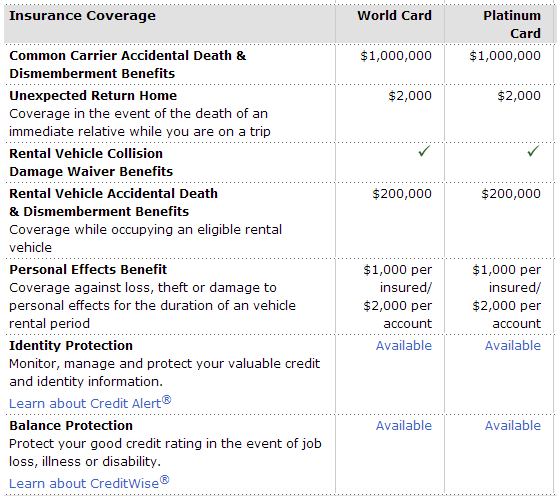The width and height of the screenshot is (557, 496).
Task: Click World Card checkmark for Collision Damage Waiver
Action: click(424, 151)
